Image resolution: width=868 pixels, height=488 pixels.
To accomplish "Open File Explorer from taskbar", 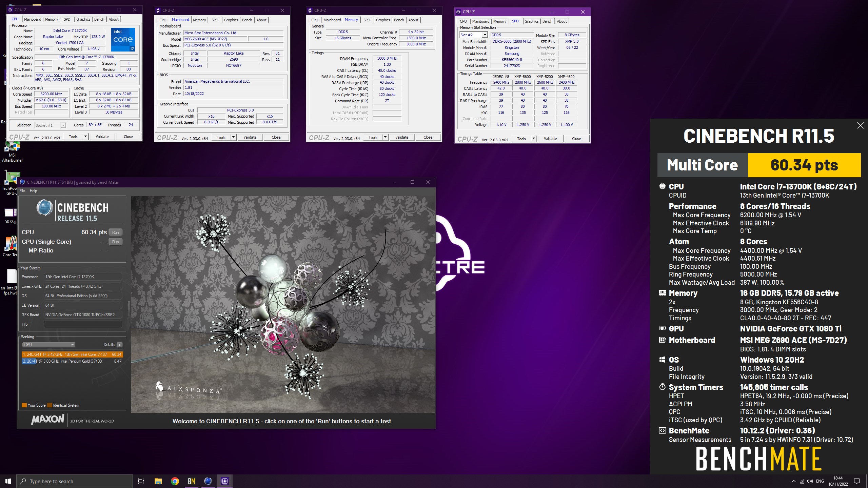I will pos(158,481).
